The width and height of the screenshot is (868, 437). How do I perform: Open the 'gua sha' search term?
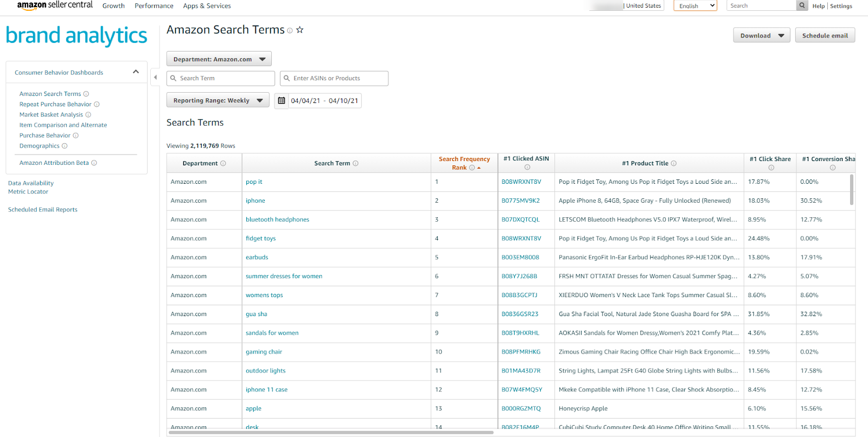(256, 314)
